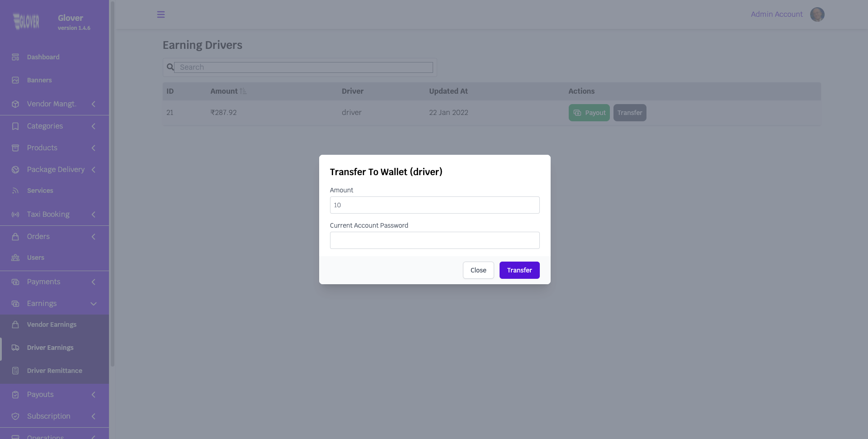
Task: Click the Dashboard icon in sidebar
Action: [x=15, y=57]
